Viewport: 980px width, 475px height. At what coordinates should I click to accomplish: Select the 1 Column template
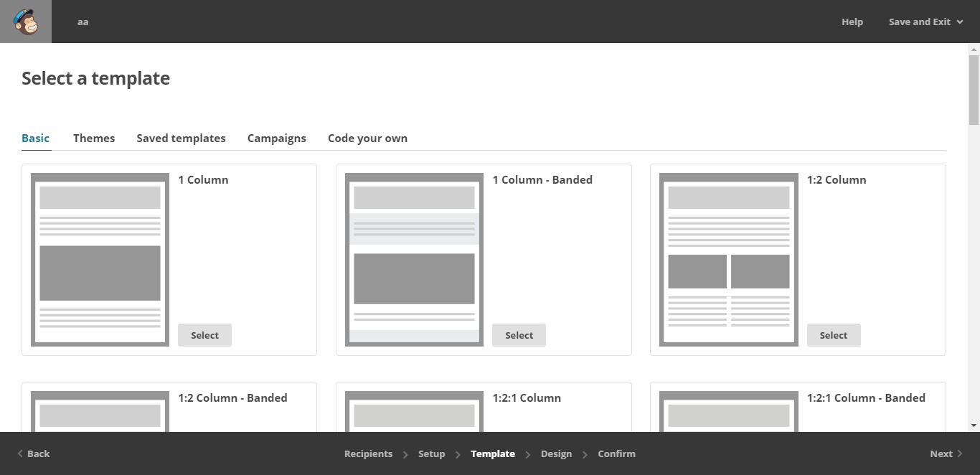pyautogui.click(x=204, y=334)
